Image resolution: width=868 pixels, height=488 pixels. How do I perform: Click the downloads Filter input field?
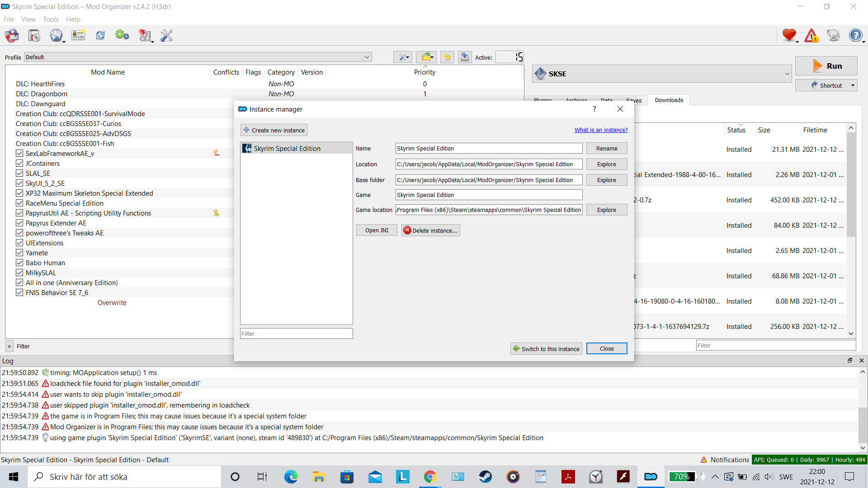(776, 345)
